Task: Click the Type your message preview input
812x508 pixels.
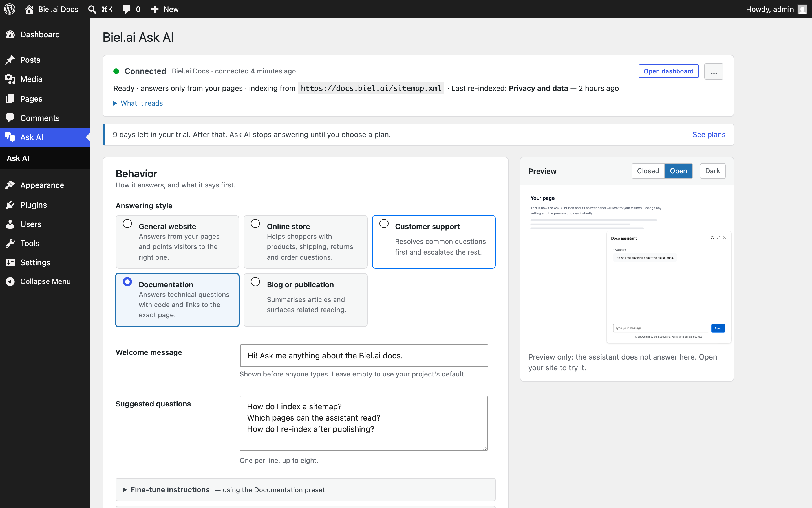Action: [x=661, y=328]
